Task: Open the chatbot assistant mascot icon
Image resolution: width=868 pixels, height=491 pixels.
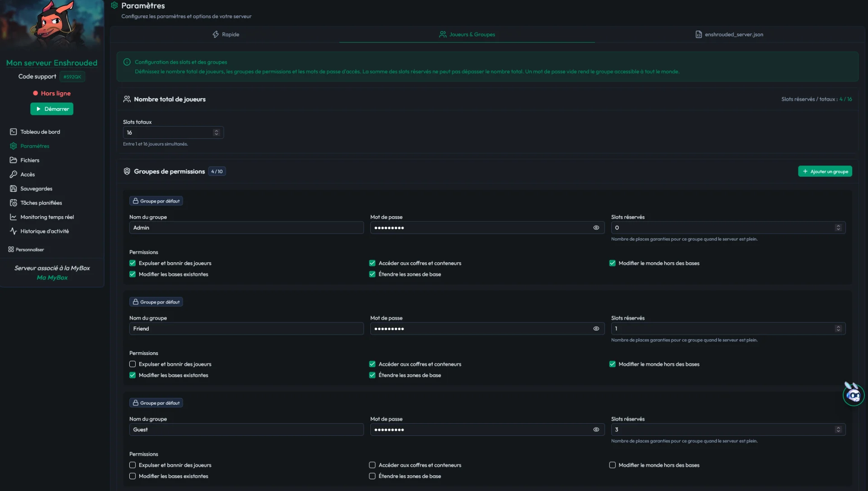Action: pyautogui.click(x=853, y=394)
